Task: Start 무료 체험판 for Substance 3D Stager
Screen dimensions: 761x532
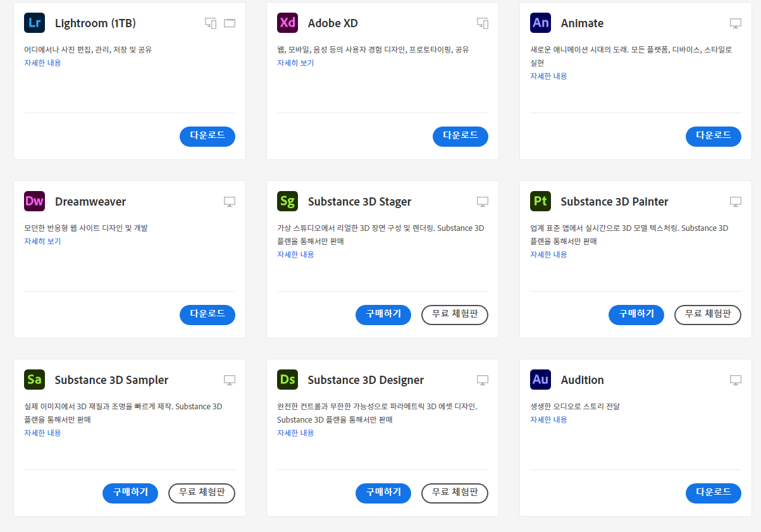Action: pos(455,314)
